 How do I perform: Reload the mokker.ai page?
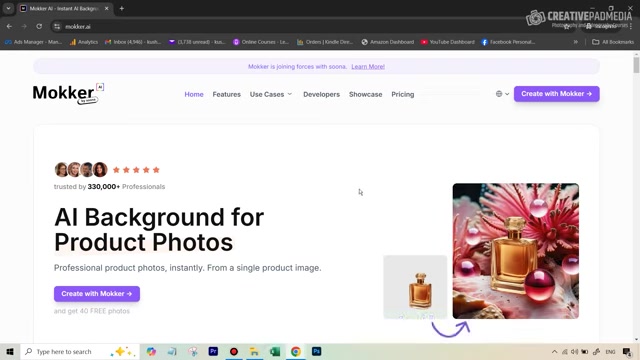pyautogui.click(x=39, y=27)
